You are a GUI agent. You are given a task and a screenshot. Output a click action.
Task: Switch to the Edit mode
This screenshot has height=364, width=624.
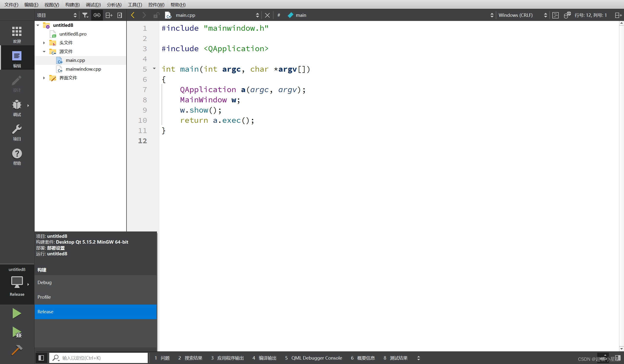point(17,58)
